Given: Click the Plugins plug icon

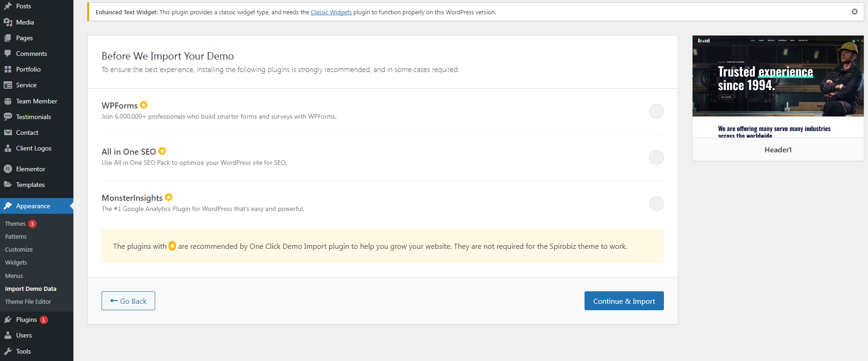Looking at the screenshot, I should (8, 319).
